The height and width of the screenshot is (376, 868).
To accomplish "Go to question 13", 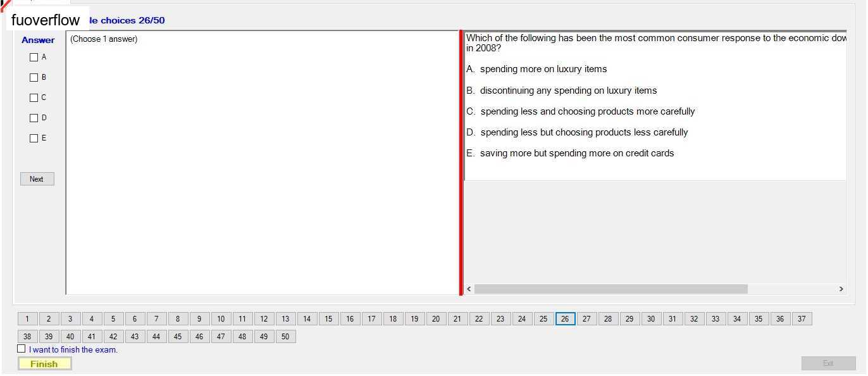I will 285,319.
